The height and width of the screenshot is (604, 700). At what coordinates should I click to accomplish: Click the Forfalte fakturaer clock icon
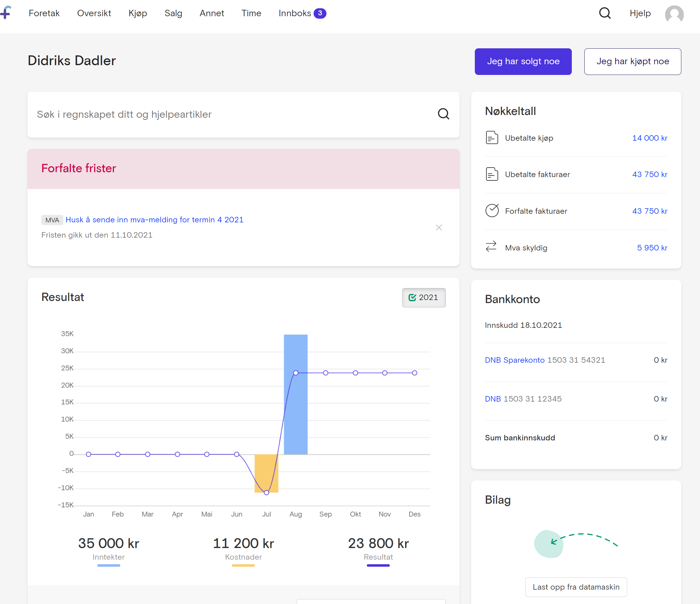pyautogui.click(x=492, y=211)
